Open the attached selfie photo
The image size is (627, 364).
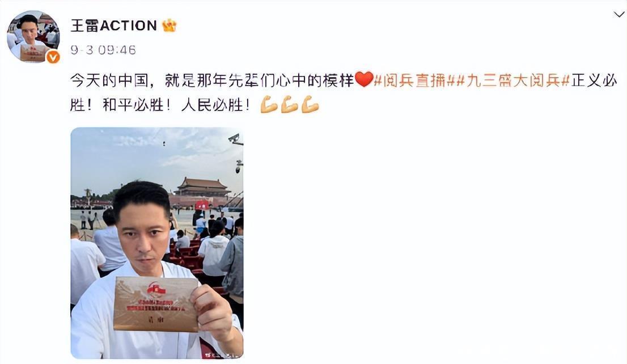157,243
